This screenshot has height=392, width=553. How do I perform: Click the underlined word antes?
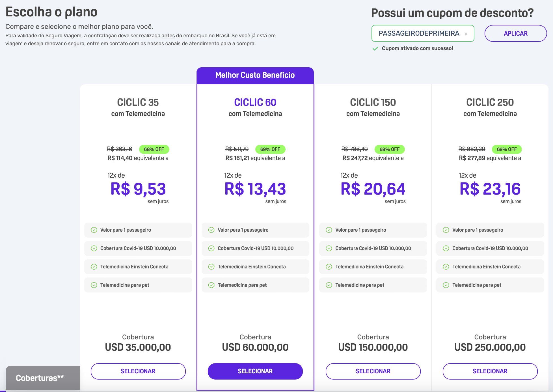point(168,36)
